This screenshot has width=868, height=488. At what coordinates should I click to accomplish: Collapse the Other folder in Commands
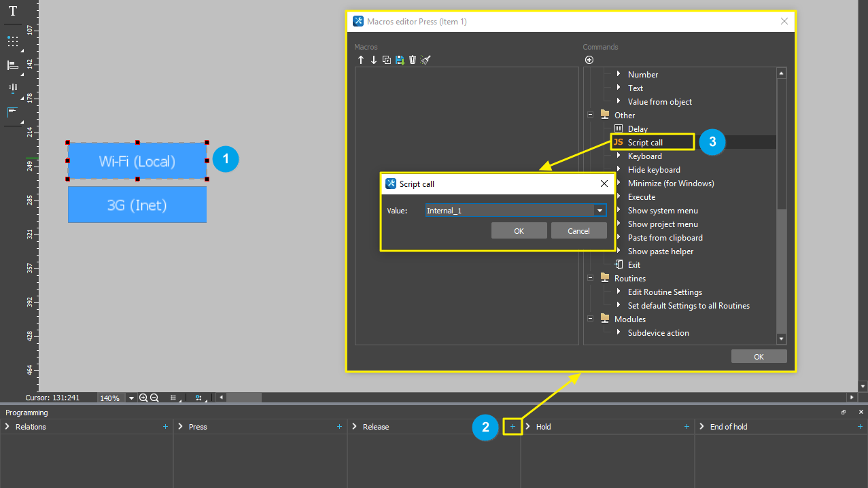[590, 115]
